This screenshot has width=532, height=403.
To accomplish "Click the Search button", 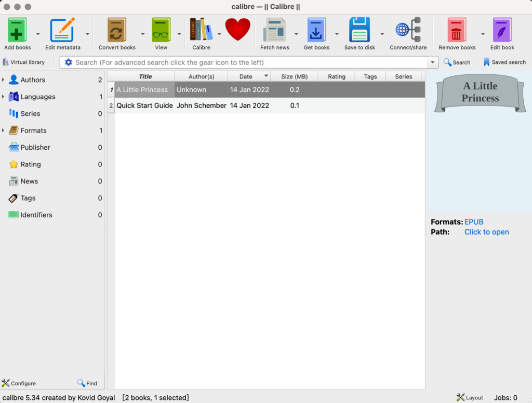I will [x=457, y=62].
